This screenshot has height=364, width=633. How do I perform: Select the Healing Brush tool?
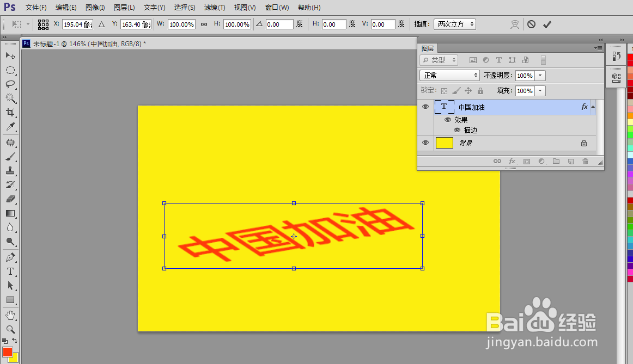tap(10, 143)
